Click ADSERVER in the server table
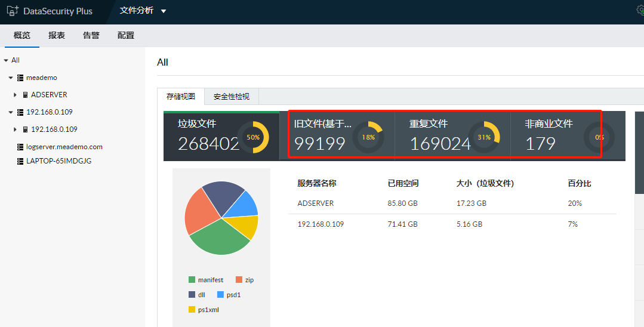Screen dimensions: 644x327 click(315, 203)
